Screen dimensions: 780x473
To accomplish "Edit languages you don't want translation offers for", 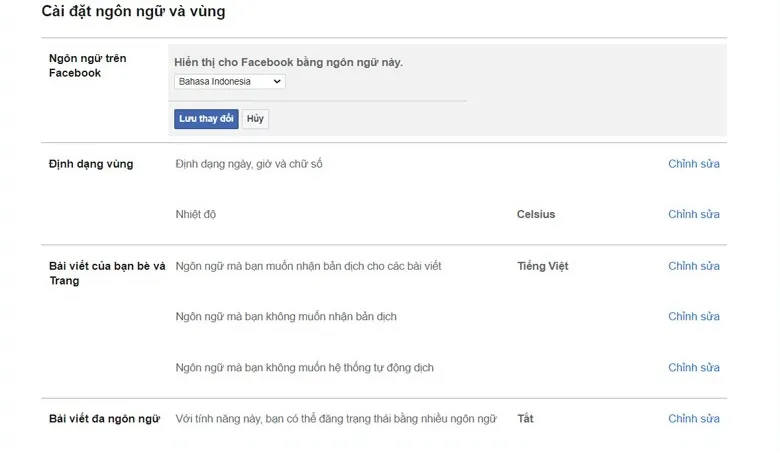I will (693, 316).
